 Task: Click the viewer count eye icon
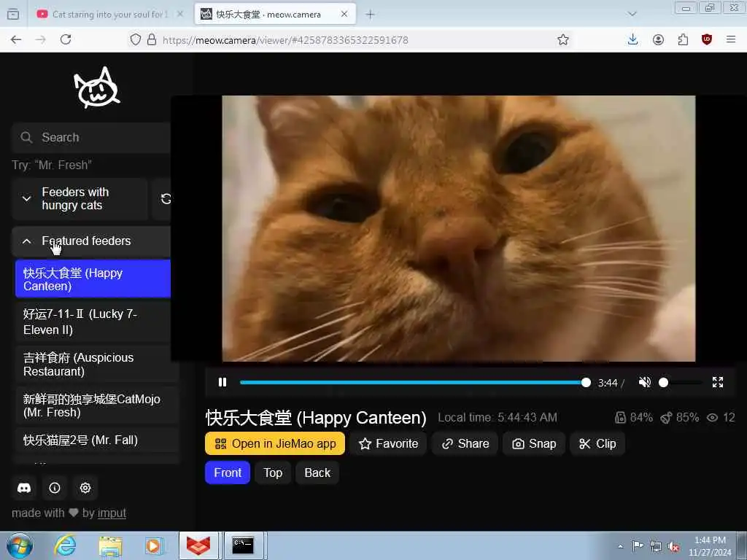pos(712,418)
